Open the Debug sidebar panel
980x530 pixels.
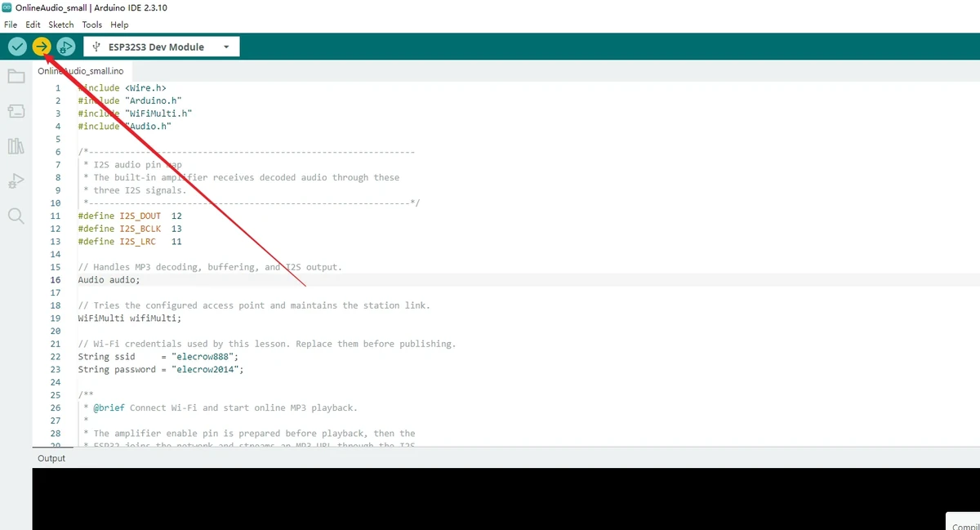(x=16, y=180)
